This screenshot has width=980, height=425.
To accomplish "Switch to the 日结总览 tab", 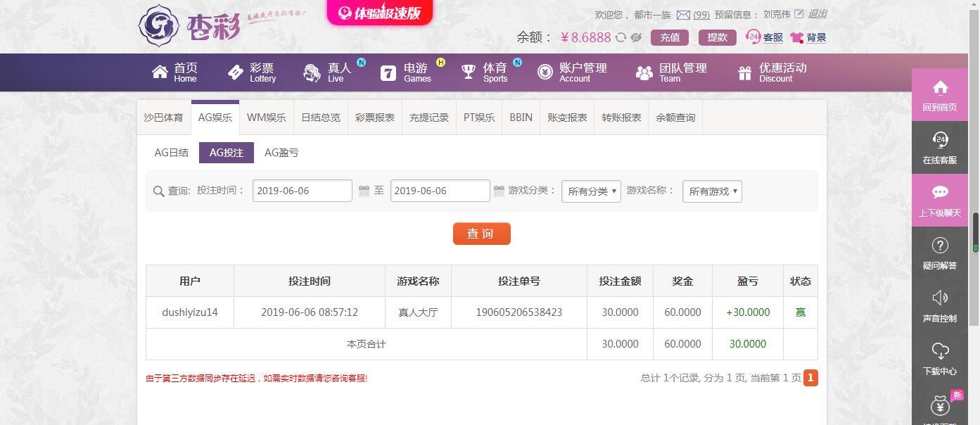I will pos(321,118).
